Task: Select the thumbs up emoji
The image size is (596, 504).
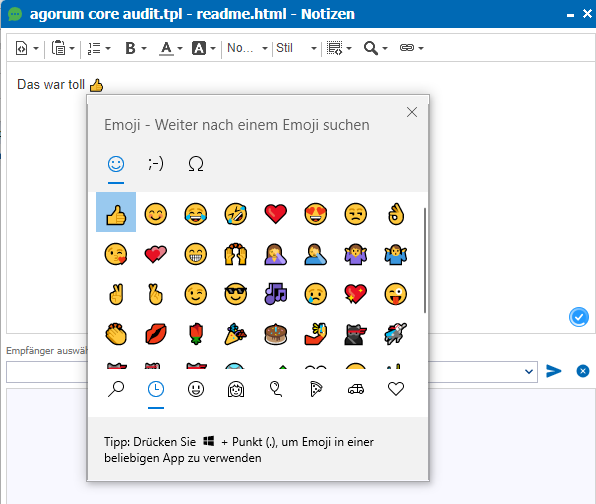Action: [x=116, y=212]
